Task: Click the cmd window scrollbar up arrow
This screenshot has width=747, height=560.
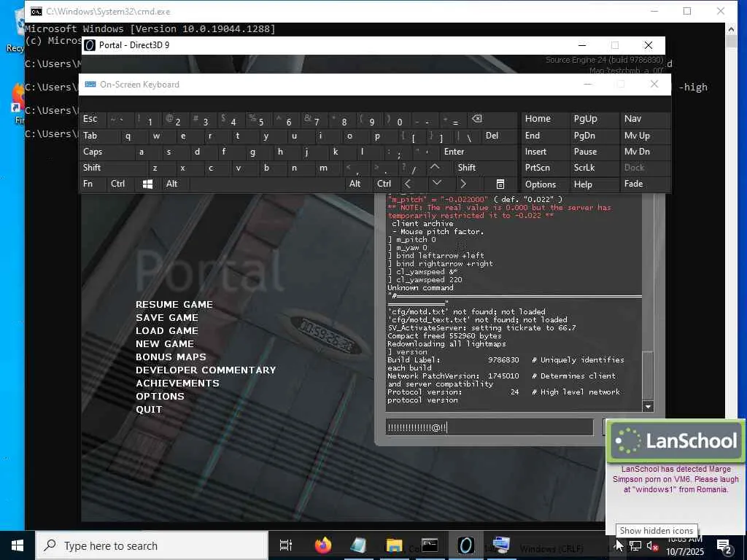Action: point(731,29)
